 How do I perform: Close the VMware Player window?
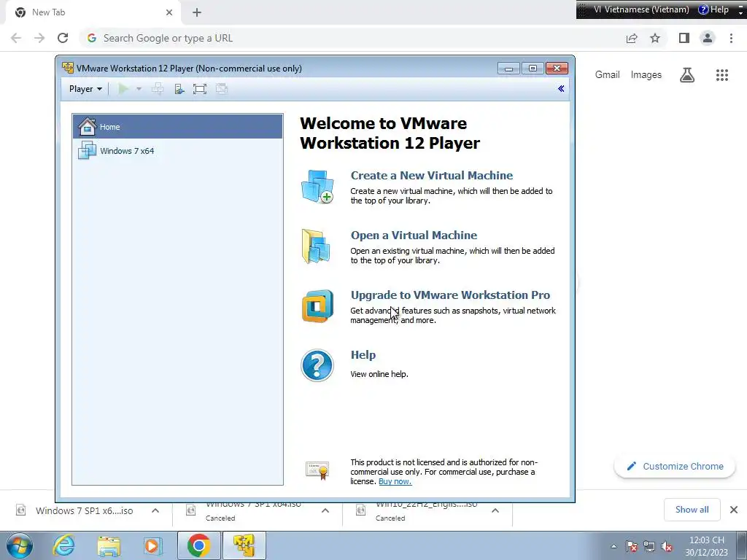point(557,69)
